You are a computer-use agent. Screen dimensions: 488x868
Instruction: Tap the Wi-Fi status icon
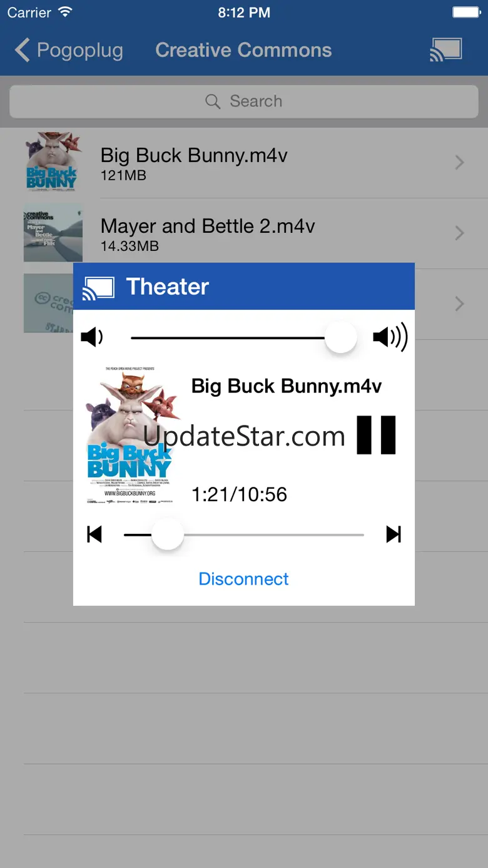tap(64, 13)
